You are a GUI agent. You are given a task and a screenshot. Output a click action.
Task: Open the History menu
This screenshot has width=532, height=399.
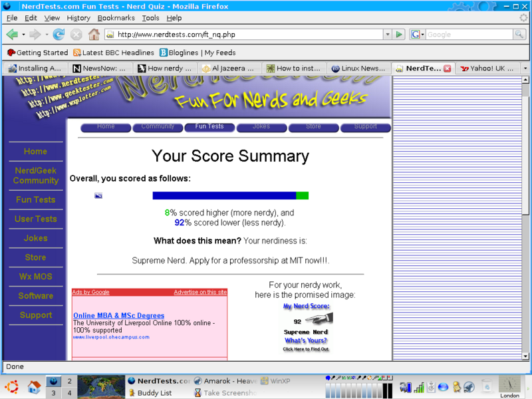click(x=78, y=18)
